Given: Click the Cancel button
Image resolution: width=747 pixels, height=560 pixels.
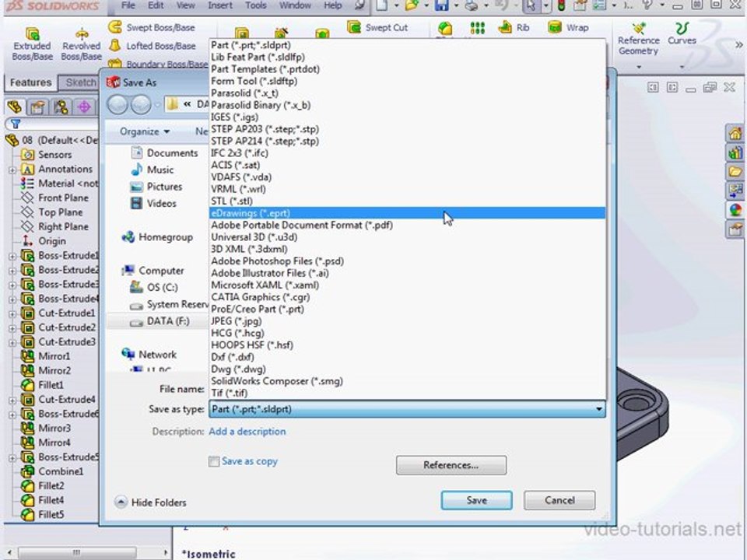Looking at the screenshot, I should click(559, 500).
